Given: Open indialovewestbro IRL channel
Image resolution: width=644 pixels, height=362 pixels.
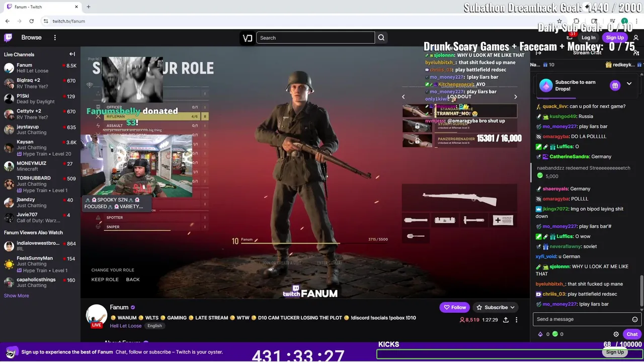Looking at the screenshot, I should (40, 246).
